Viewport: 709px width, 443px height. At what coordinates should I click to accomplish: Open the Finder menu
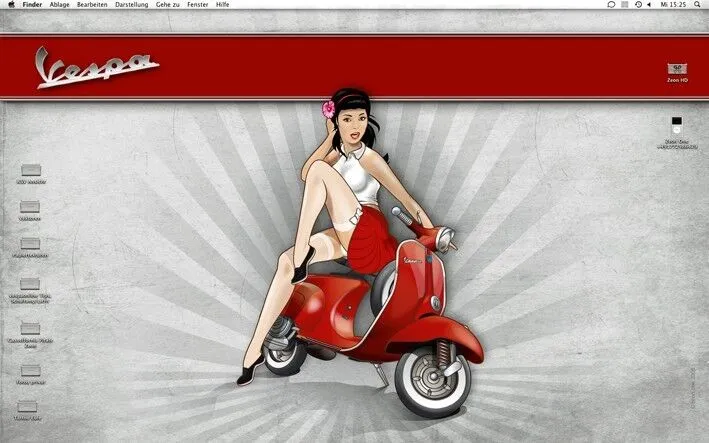pyautogui.click(x=31, y=5)
